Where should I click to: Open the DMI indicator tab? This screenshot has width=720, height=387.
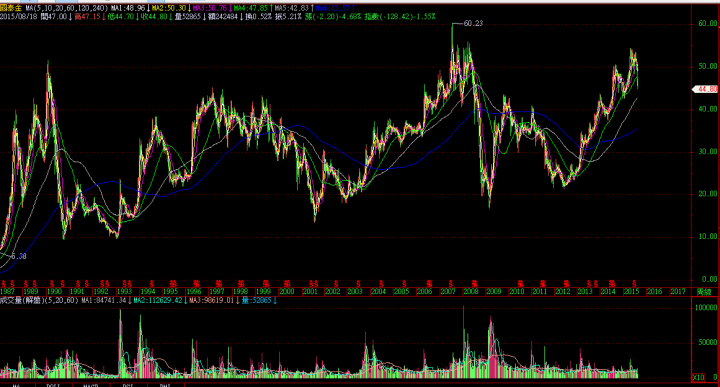coord(165,385)
